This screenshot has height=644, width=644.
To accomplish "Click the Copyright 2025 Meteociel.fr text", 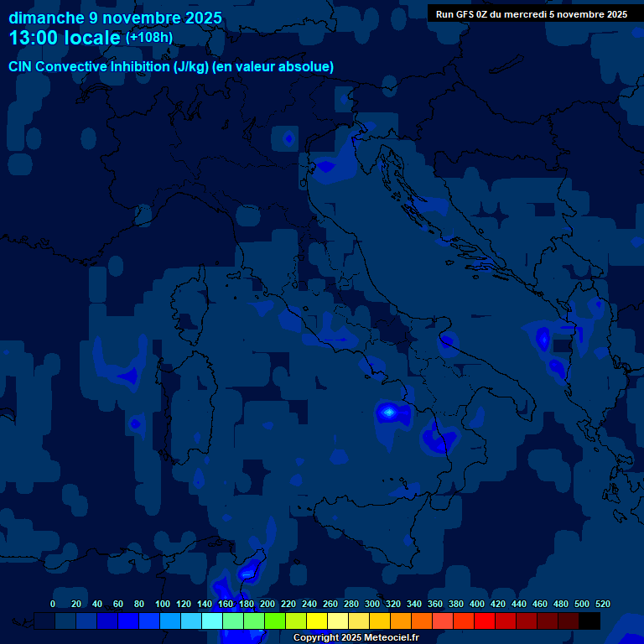I will click(x=356, y=638).
